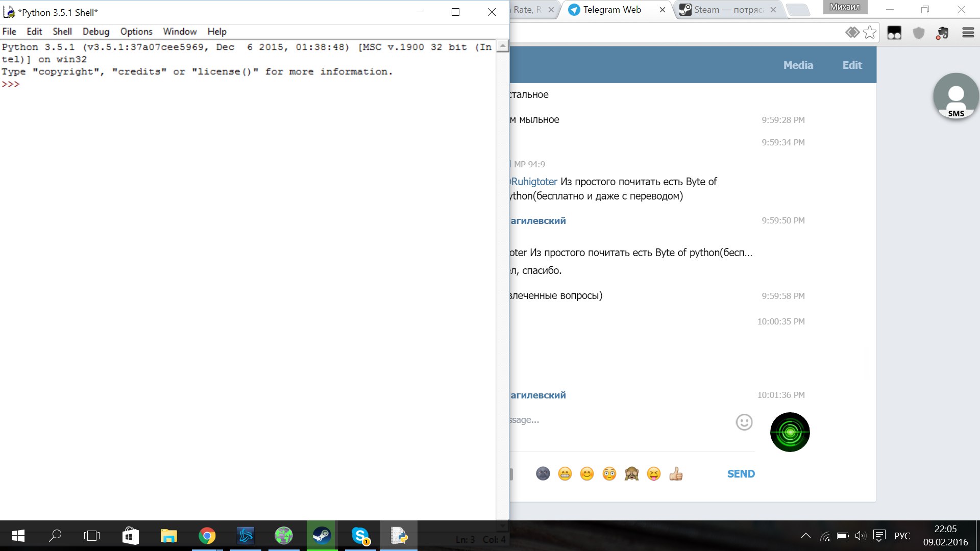
Task: Insert the thumbs up emoji
Action: (676, 474)
